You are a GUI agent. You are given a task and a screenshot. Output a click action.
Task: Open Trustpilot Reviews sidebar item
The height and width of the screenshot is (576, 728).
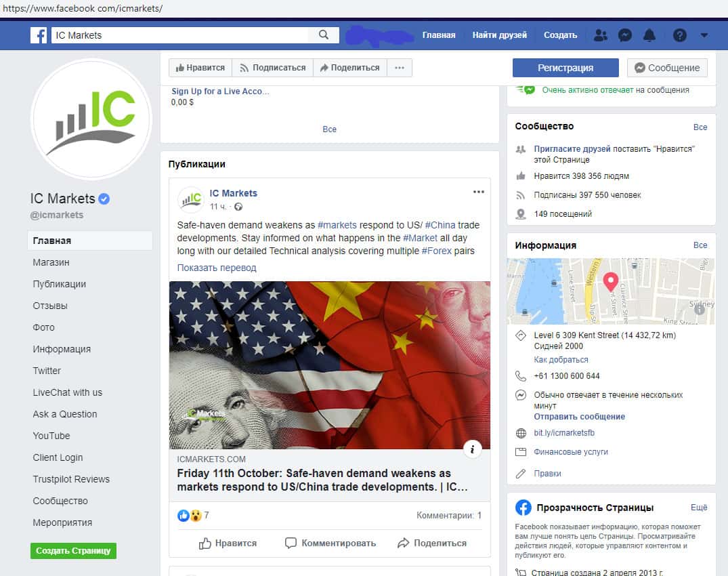click(71, 479)
